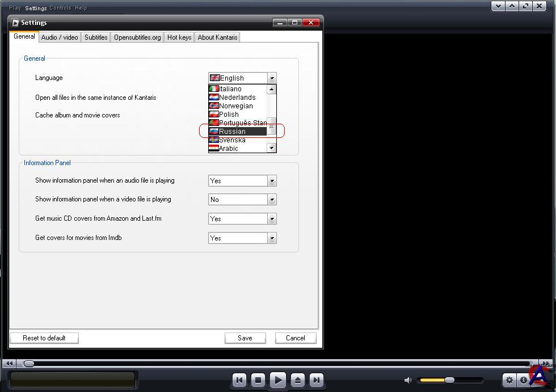Click Reset to default button
Viewport: 556px width, 392px height.
click(44, 338)
